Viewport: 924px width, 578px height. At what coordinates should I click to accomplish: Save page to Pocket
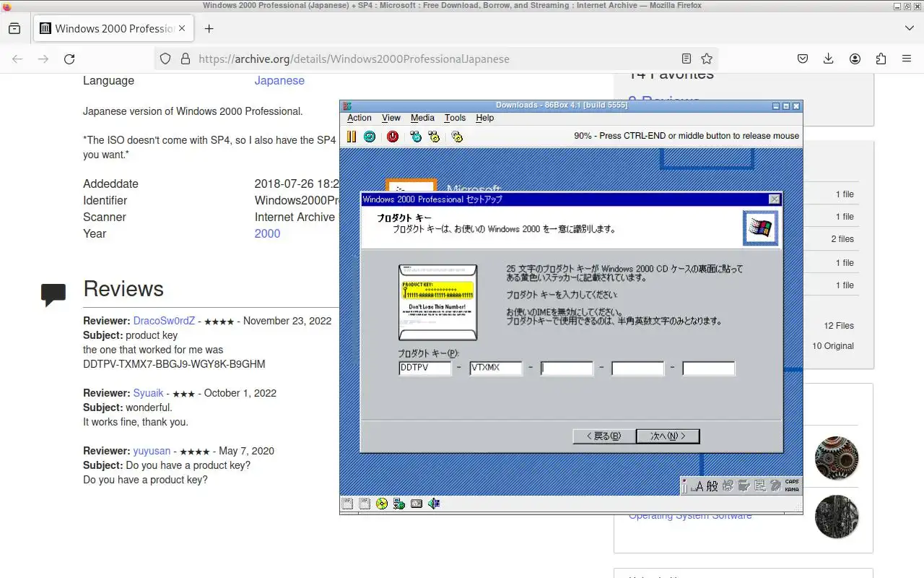tap(803, 59)
